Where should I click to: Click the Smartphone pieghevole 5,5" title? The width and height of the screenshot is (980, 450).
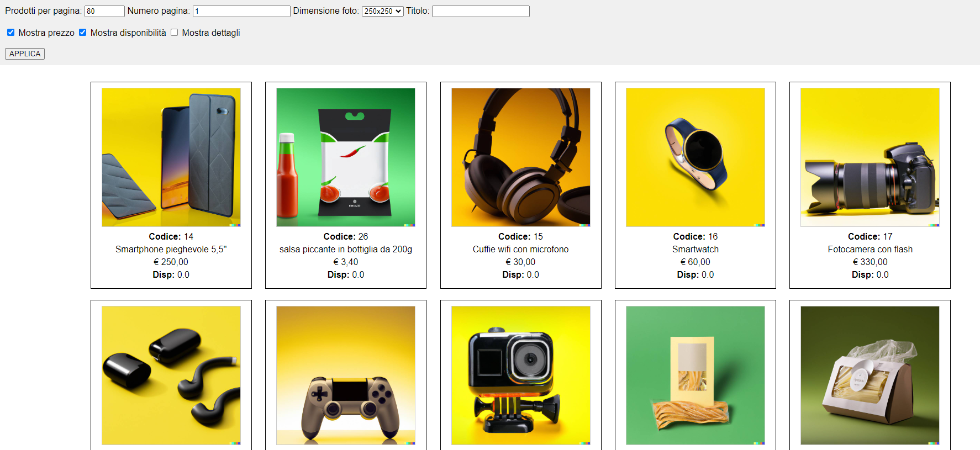coord(171,250)
